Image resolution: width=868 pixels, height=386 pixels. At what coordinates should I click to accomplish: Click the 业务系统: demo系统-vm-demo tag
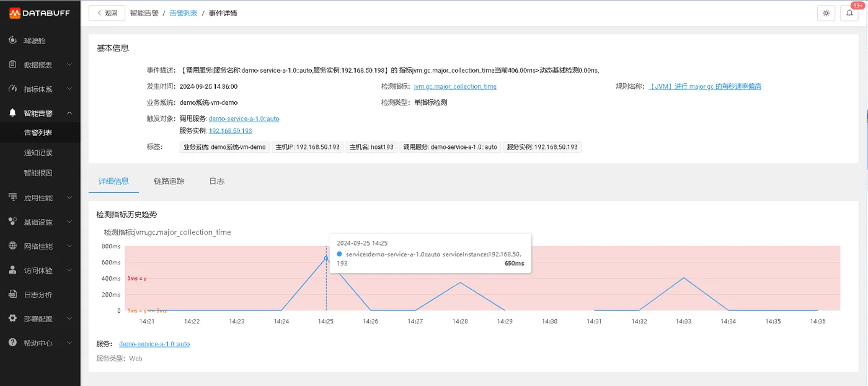coord(224,147)
